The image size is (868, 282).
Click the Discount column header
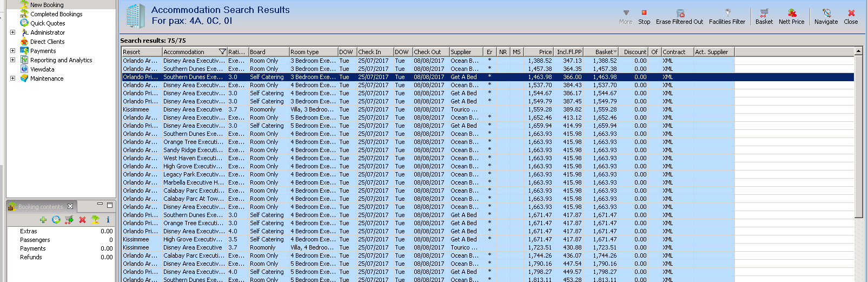(634, 52)
